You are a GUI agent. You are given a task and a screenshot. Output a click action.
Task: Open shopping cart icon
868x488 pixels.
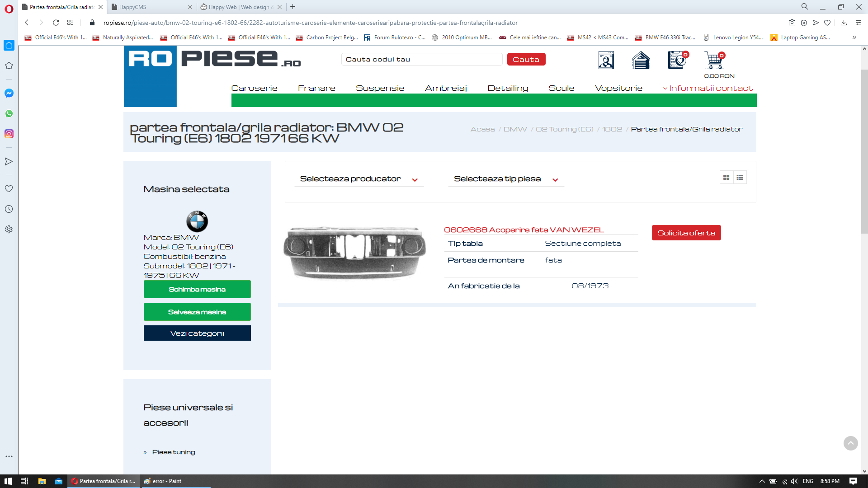[714, 60]
